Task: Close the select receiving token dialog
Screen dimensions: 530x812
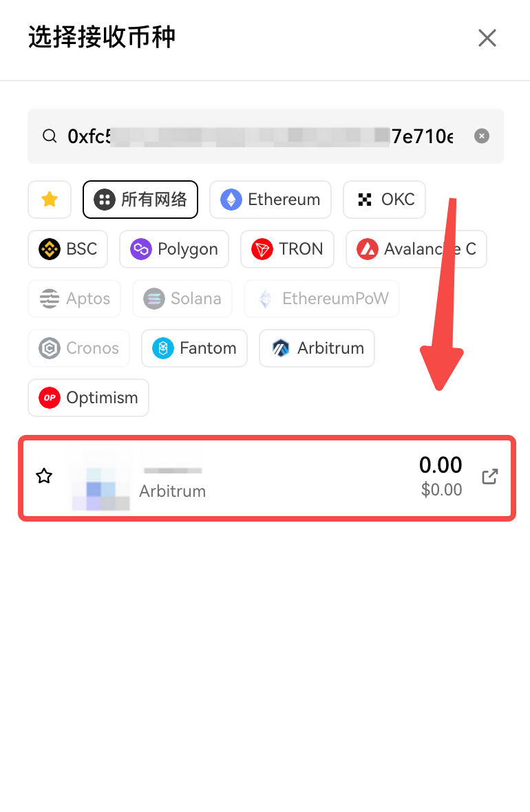Action: click(487, 38)
